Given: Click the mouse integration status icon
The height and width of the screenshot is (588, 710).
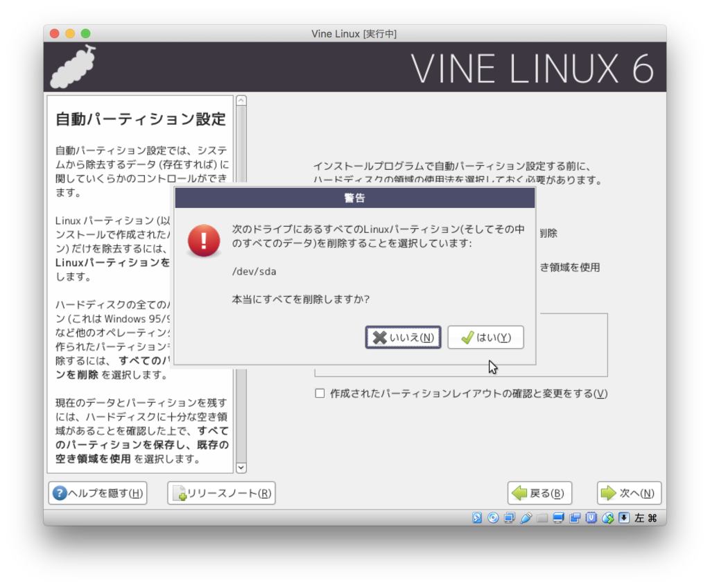Looking at the screenshot, I should click(607, 518).
